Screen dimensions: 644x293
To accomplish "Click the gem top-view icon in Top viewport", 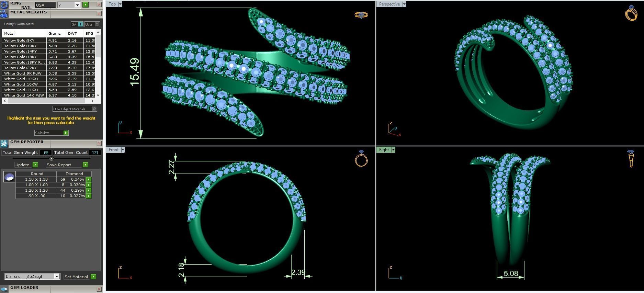I will [361, 15].
